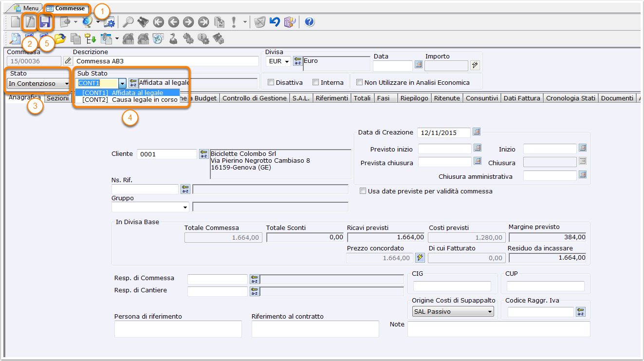Viewport: 644px width, 361px height.
Task: Open the Documenti tab
Action: 617,98
